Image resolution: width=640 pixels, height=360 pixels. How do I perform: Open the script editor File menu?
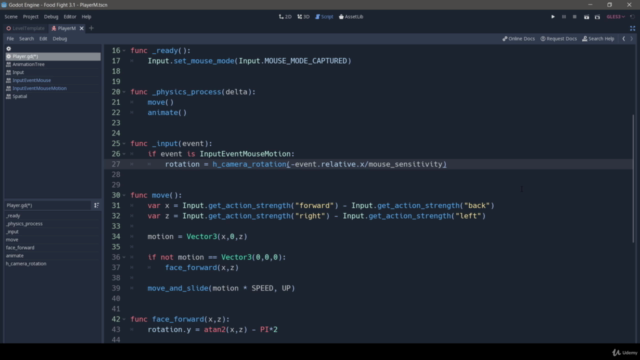(10, 39)
